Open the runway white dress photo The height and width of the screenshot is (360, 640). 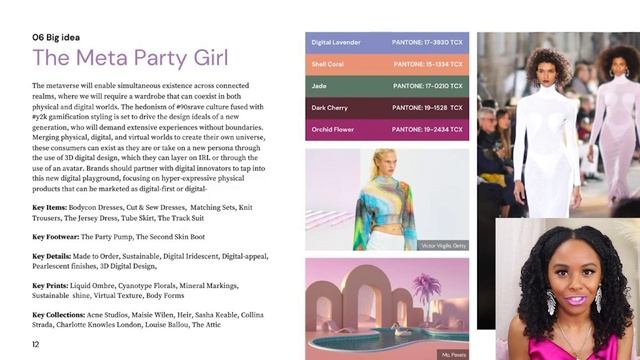pos(558,125)
